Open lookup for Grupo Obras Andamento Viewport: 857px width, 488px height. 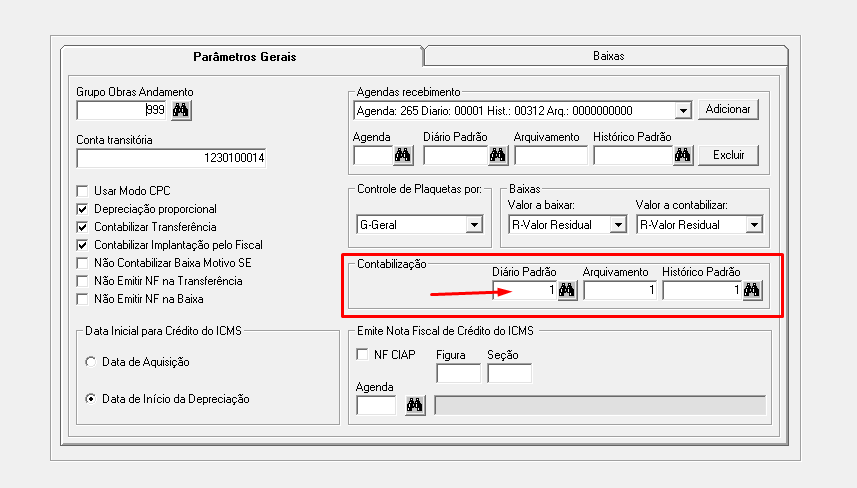(x=181, y=110)
